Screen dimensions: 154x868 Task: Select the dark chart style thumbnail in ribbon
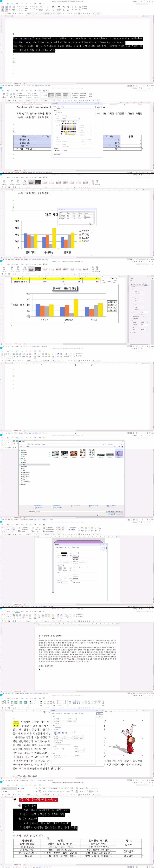pyautogui.click(x=38, y=183)
